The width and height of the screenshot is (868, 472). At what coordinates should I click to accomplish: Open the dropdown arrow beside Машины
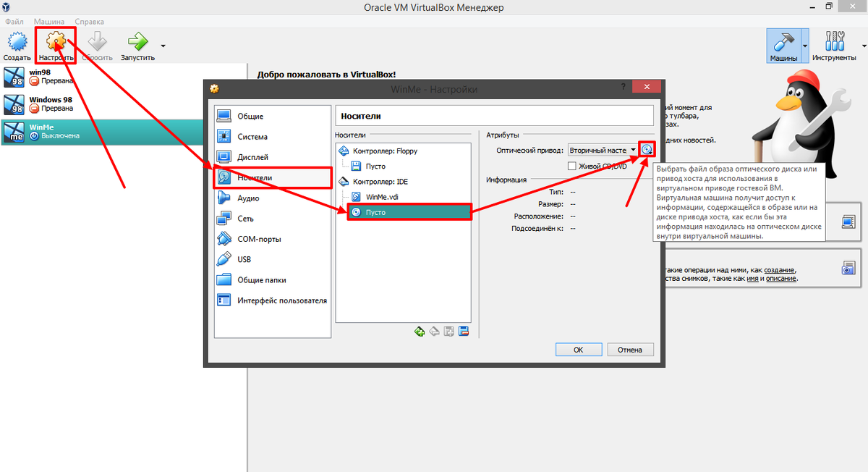click(805, 46)
